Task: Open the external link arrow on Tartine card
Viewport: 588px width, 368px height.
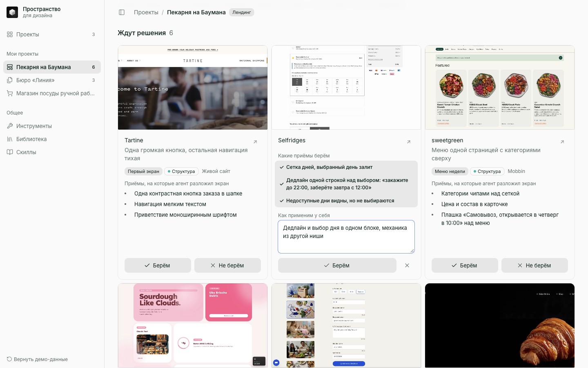Action: click(x=255, y=142)
